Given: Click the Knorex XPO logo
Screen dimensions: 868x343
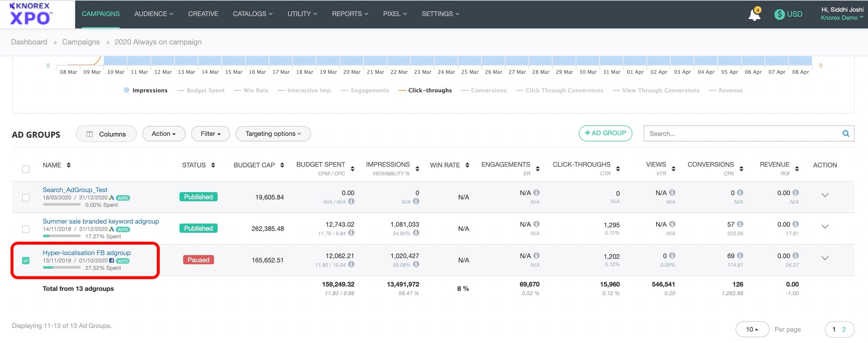Looking at the screenshot, I should coord(31,14).
